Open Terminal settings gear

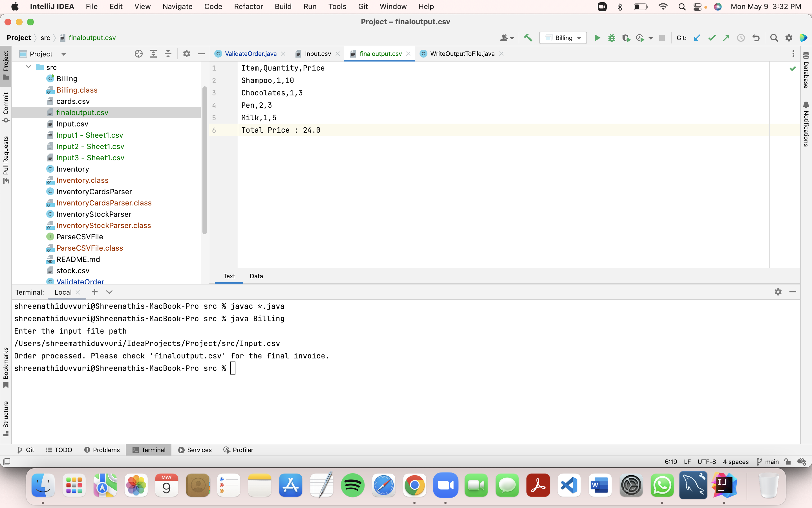pos(778,292)
